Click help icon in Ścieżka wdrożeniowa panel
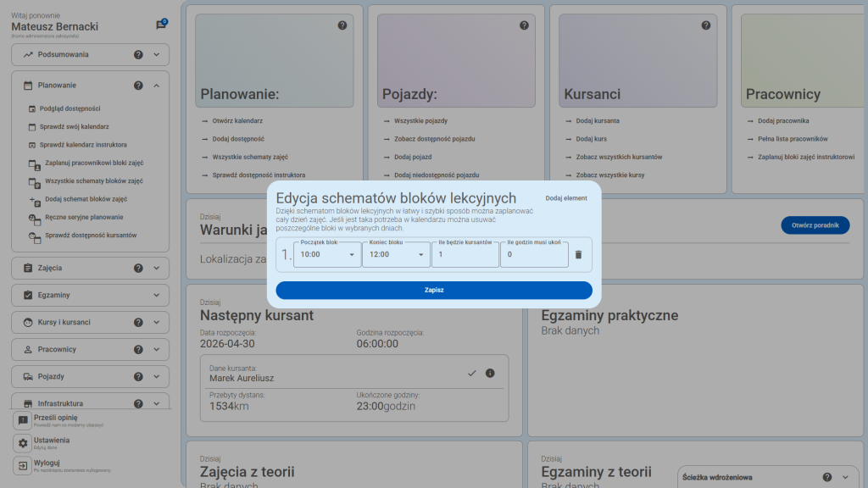 [x=826, y=477]
